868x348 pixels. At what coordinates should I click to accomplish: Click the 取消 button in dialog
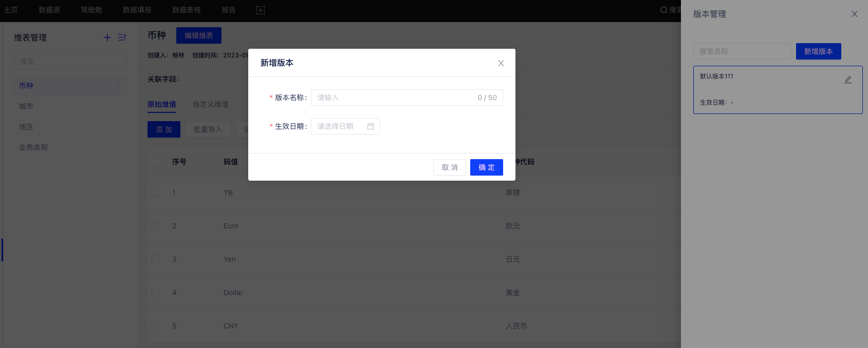point(450,167)
